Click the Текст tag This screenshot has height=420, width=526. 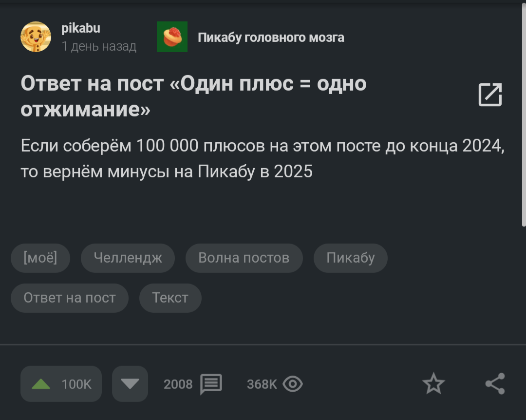[170, 298]
